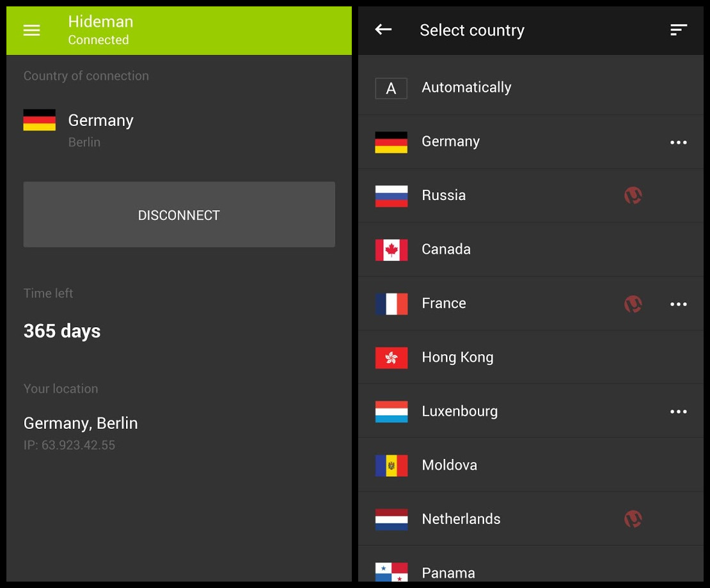Pick Panama from the list
The width and height of the screenshot is (710, 588).
pyautogui.click(x=531, y=564)
